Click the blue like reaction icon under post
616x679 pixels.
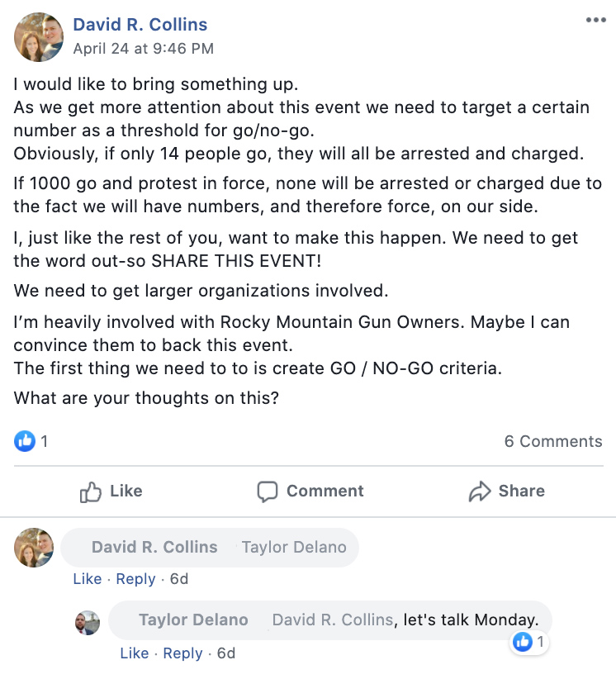25,441
